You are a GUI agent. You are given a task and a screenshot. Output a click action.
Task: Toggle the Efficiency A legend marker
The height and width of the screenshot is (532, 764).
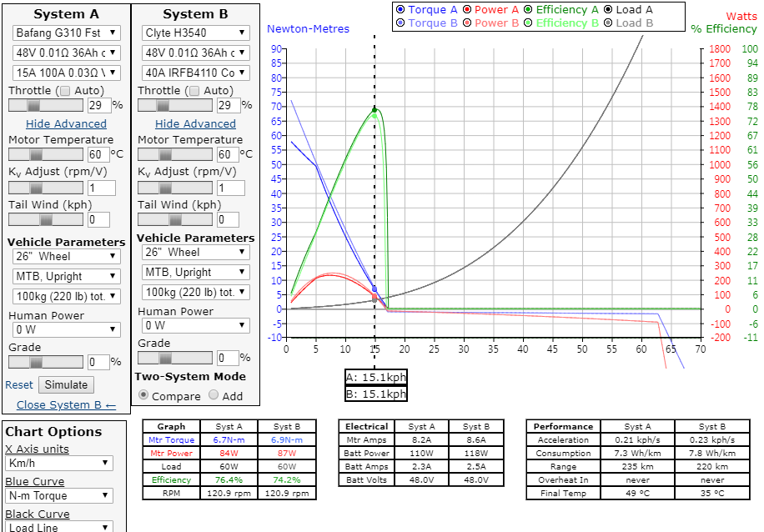pos(529,10)
